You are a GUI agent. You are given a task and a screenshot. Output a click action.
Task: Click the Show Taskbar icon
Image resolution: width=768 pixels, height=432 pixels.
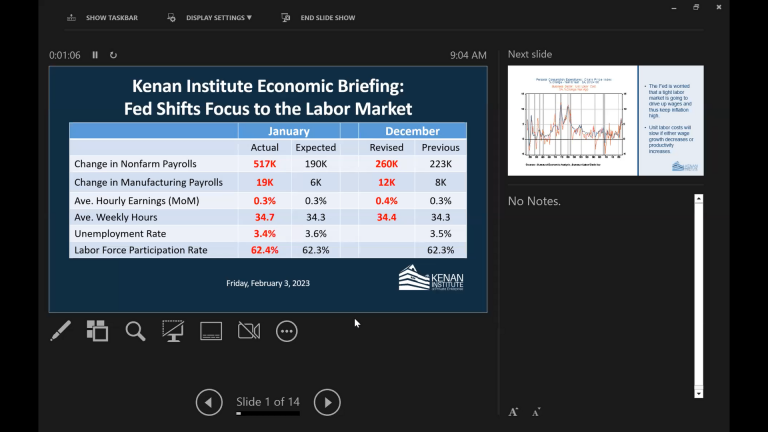click(72, 18)
